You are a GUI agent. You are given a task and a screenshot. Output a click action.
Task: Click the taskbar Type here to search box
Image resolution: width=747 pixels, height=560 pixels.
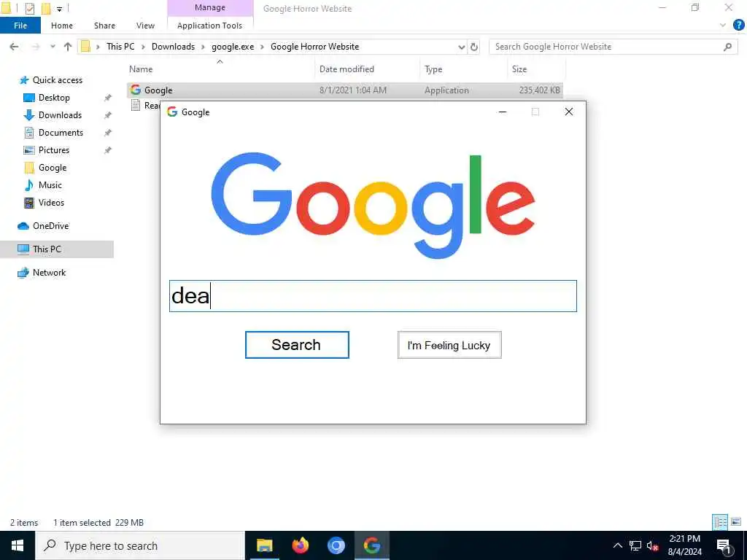click(139, 545)
